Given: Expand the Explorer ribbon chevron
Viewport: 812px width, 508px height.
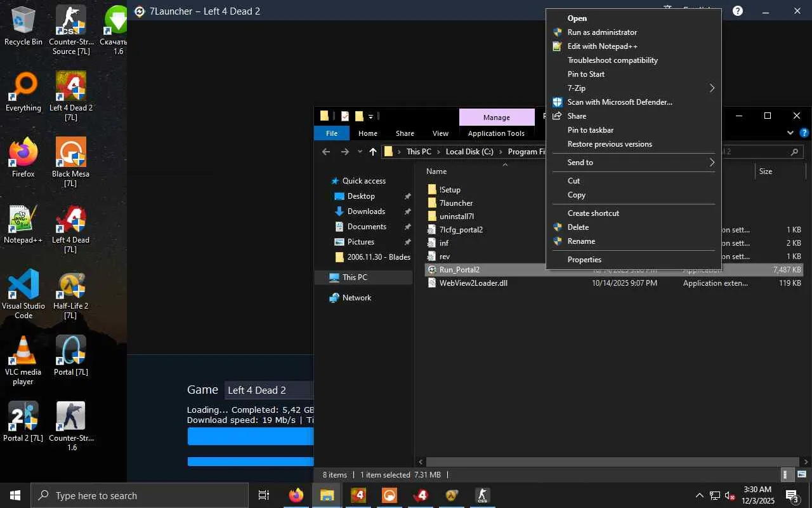Looking at the screenshot, I should click(x=790, y=133).
